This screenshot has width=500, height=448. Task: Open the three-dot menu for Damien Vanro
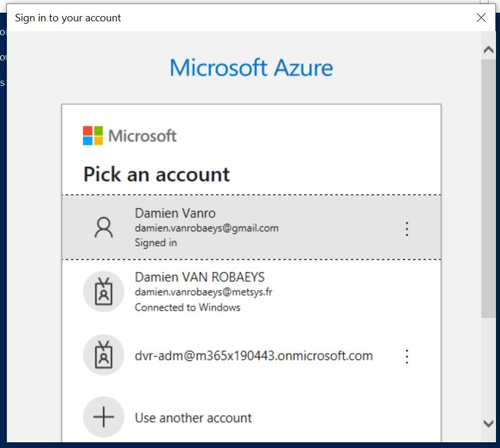[407, 229]
